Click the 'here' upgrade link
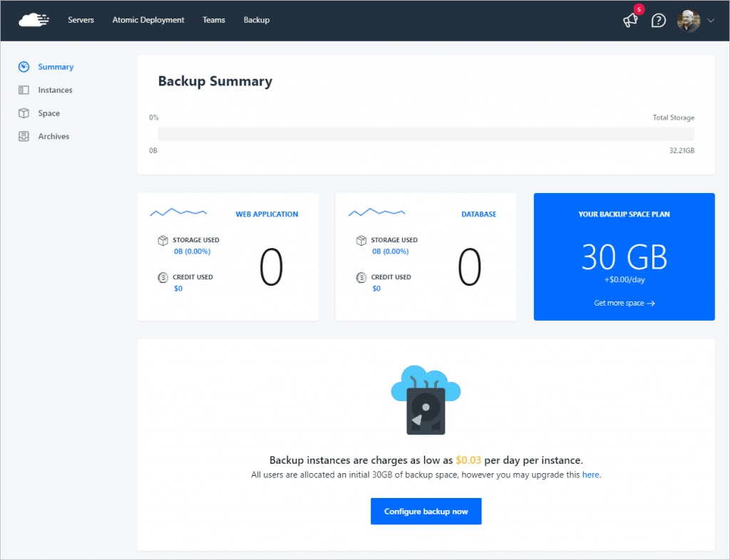Viewport: 730px width, 560px height. click(590, 475)
